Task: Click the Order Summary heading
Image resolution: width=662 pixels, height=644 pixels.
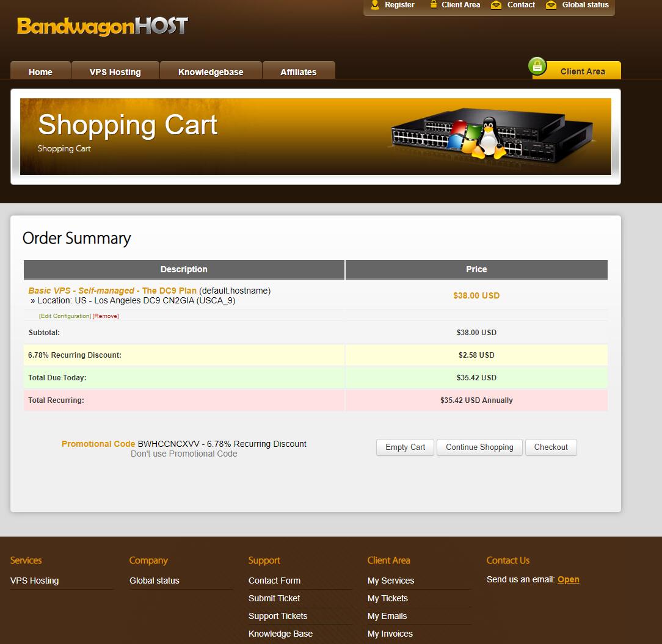Action: (x=76, y=239)
